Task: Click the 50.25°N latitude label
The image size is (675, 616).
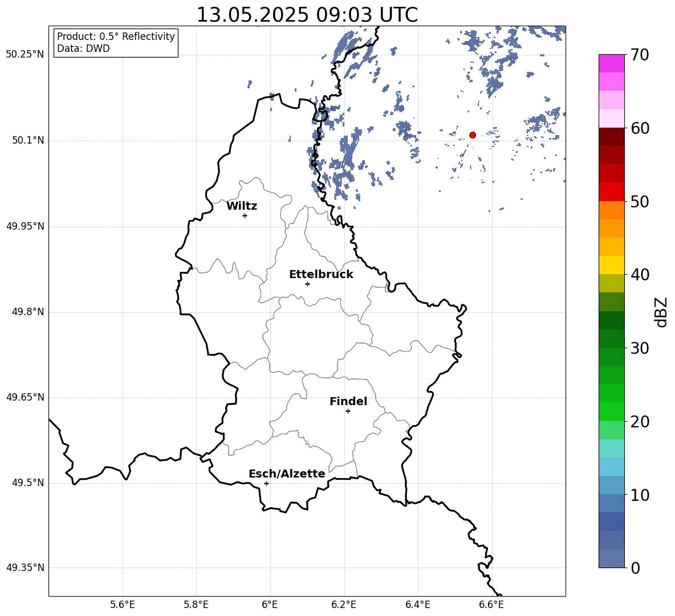Action: [25, 55]
